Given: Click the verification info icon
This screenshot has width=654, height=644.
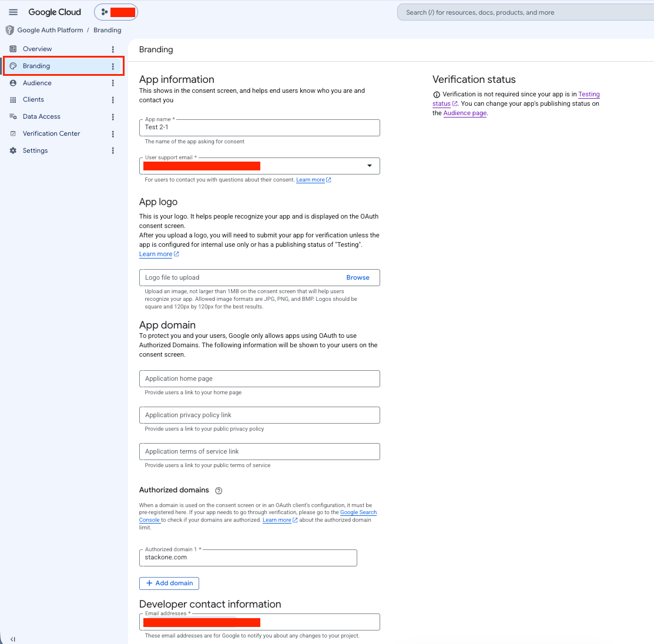Looking at the screenshot, I should tap(436, 95).
